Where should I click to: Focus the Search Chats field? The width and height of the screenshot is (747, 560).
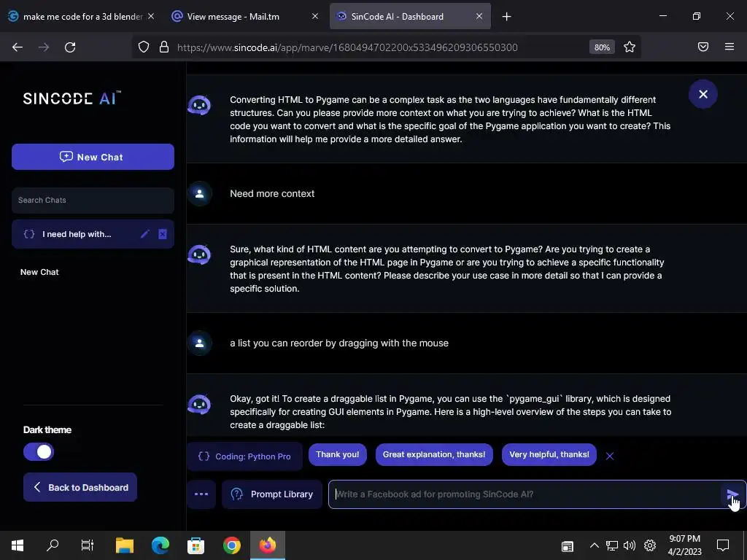pyautogui.click(x=93, y=200)
